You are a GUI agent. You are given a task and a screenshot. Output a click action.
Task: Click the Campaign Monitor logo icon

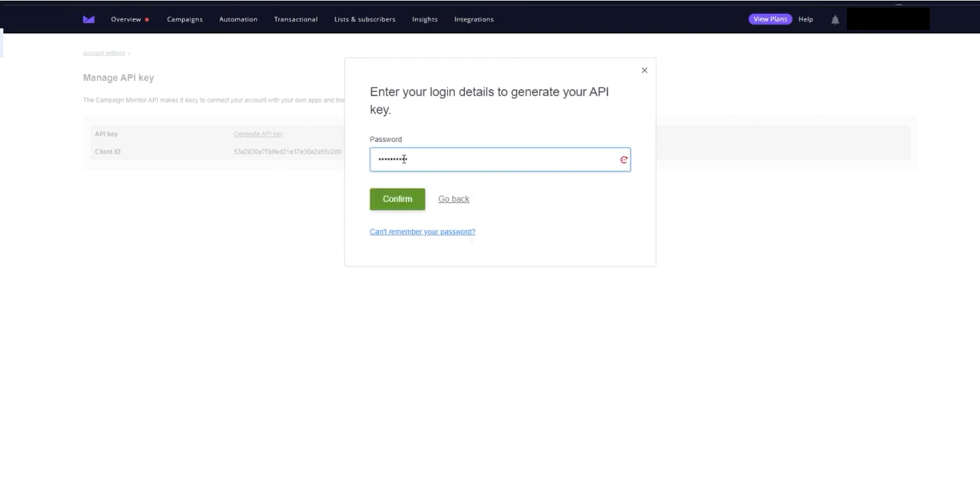click(88, 19)
